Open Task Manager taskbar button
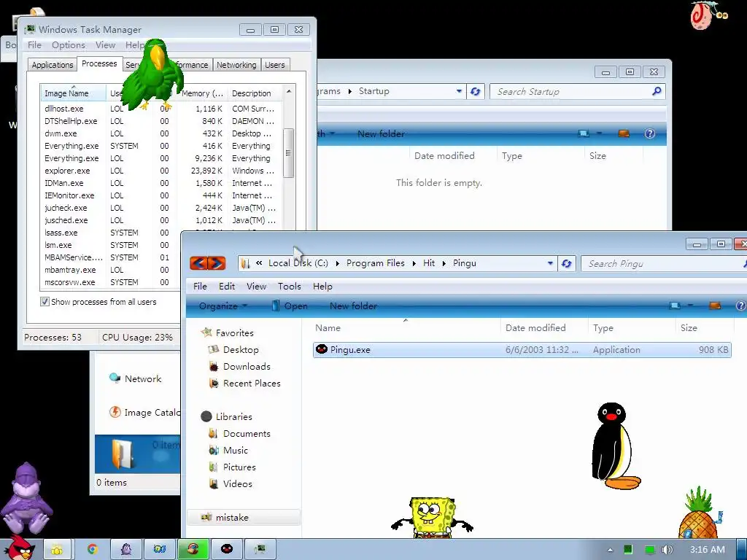Viewport: 747px width, 560px height. pos(260,550)
